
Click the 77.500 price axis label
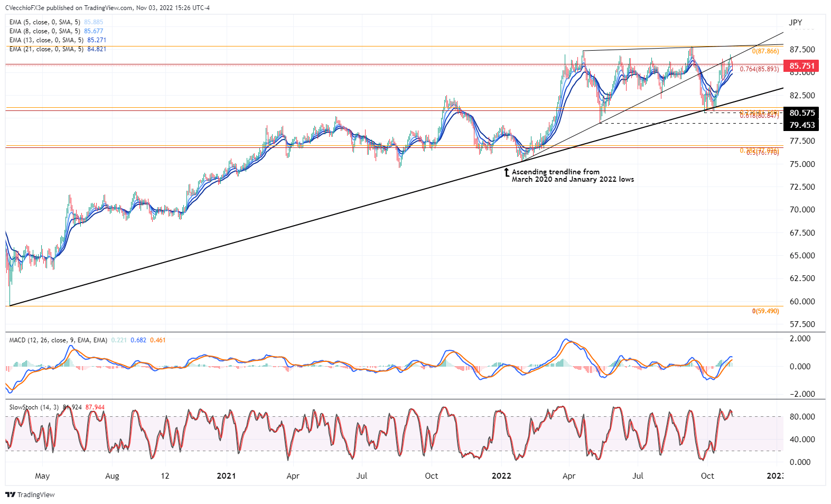click(802, 141)
